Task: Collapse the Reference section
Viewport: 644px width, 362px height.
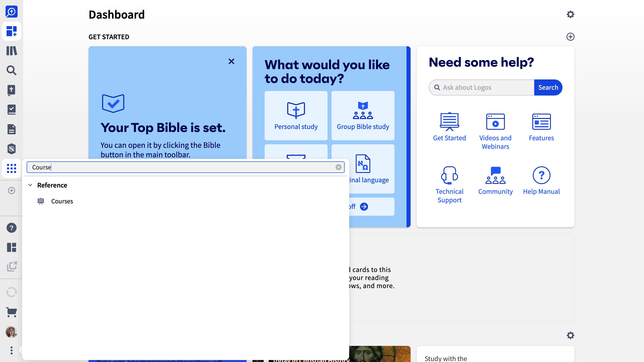Action: point(30,185)
